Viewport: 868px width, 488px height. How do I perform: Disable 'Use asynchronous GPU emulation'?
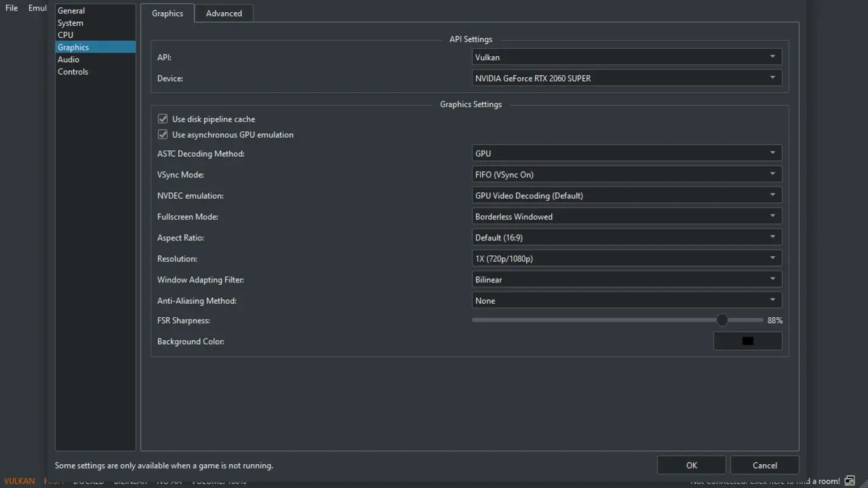tap(162, 134)
